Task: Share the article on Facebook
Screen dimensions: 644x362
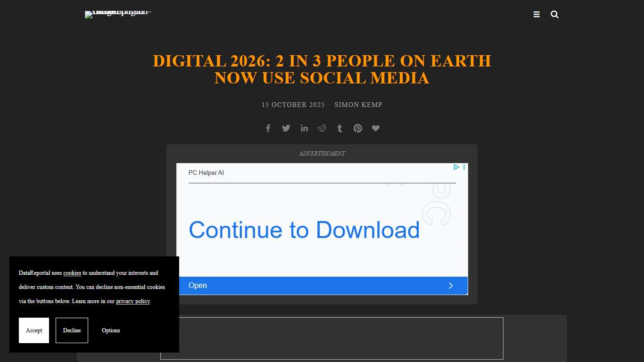Action: 268,128
